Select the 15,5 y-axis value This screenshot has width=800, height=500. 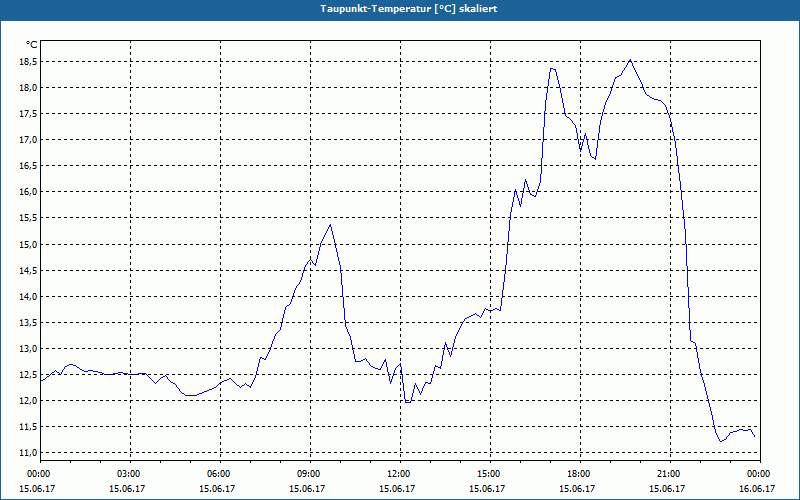point(29,218)
